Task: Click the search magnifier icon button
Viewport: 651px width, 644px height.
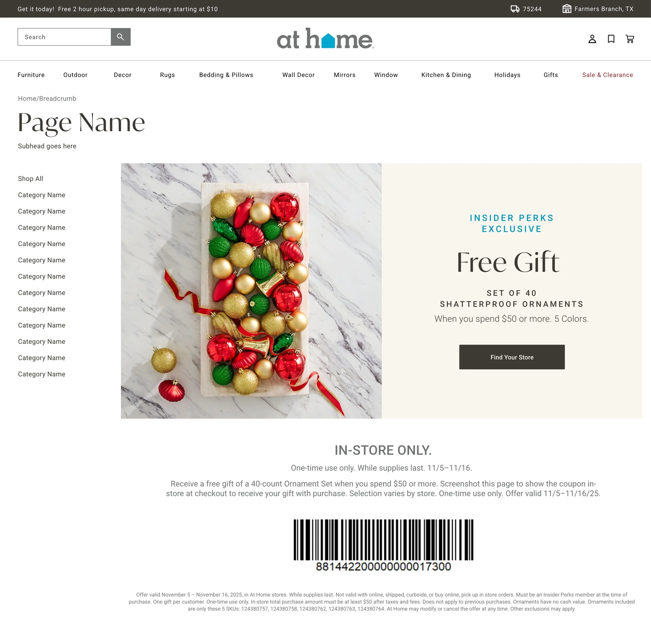Action: (x=121, y=37)
